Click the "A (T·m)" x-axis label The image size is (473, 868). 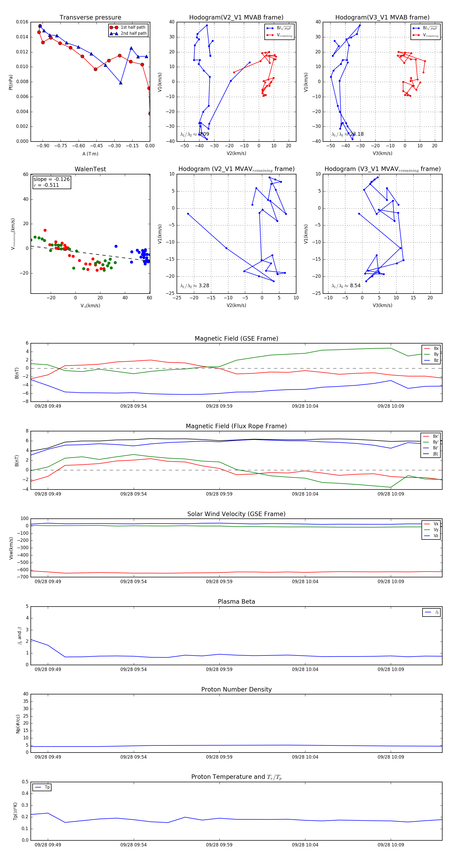coord(90,154)
